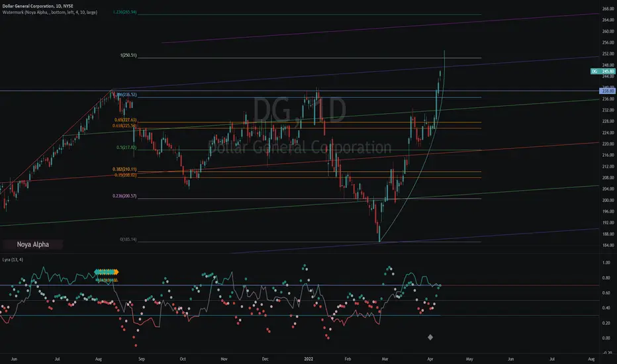Click the Oct label on time axis

tap(183, 359)
